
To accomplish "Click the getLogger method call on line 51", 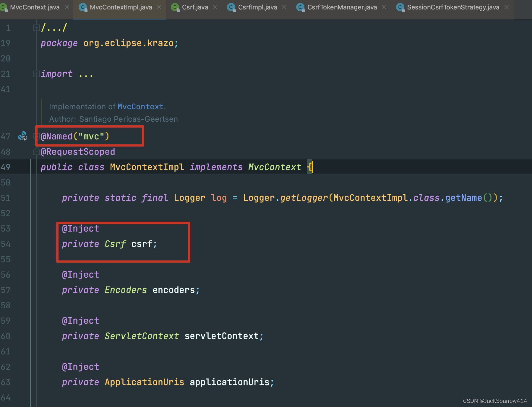I will coord(304,198).
